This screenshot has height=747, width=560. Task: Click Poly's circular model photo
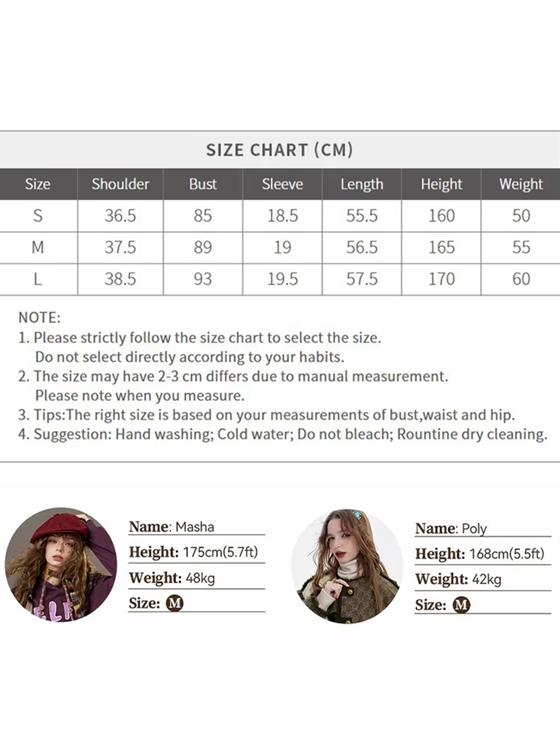pos(346,566)
